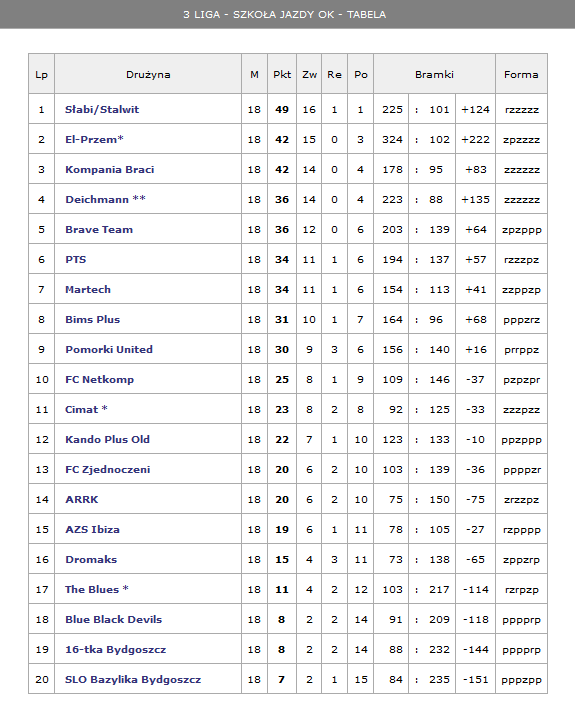This screenshot has width=575, height=718.
Task: Select Pomorki United in the table
Action: pos(109,349)
